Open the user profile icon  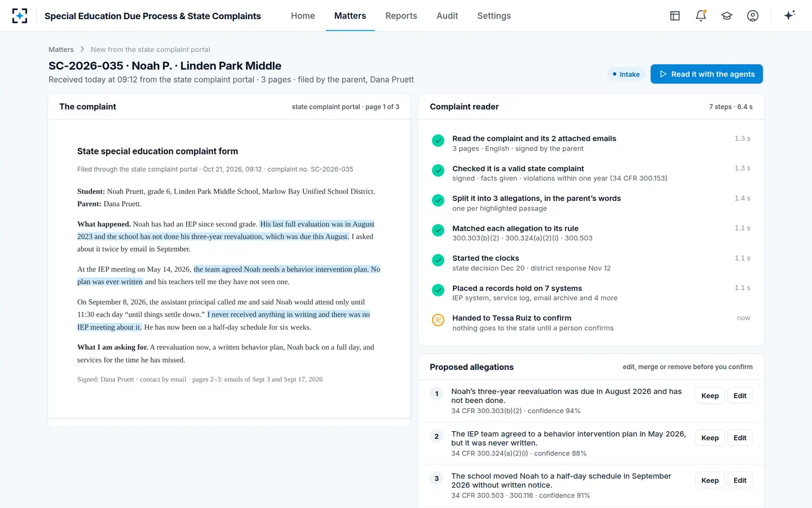pyautogui.click(x=753, y=16)
